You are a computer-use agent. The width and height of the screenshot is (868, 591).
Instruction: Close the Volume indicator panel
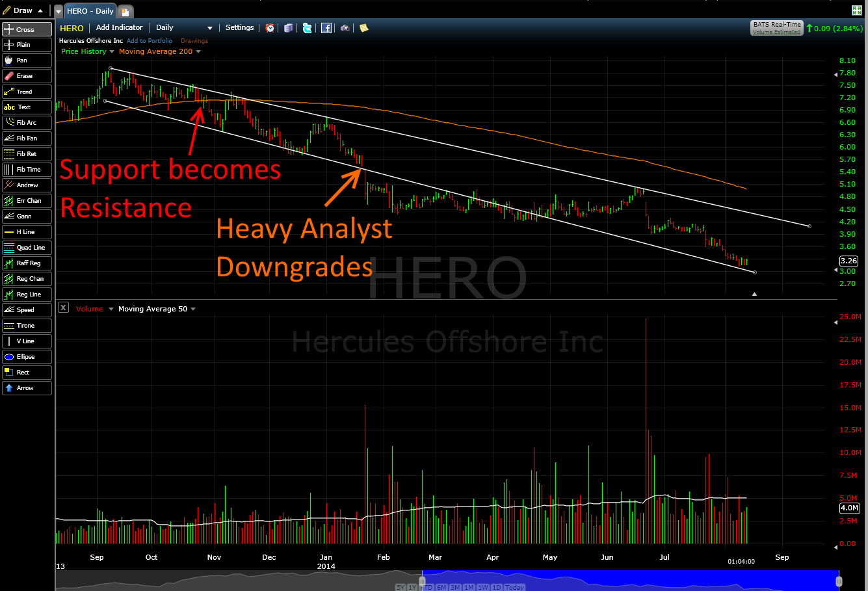63,308
